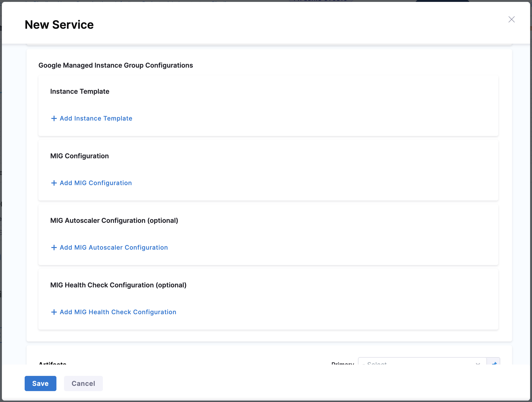Click the plus icon beside Add MIG Configuration
The image size is (532, 402).
[x=54, y=183]
